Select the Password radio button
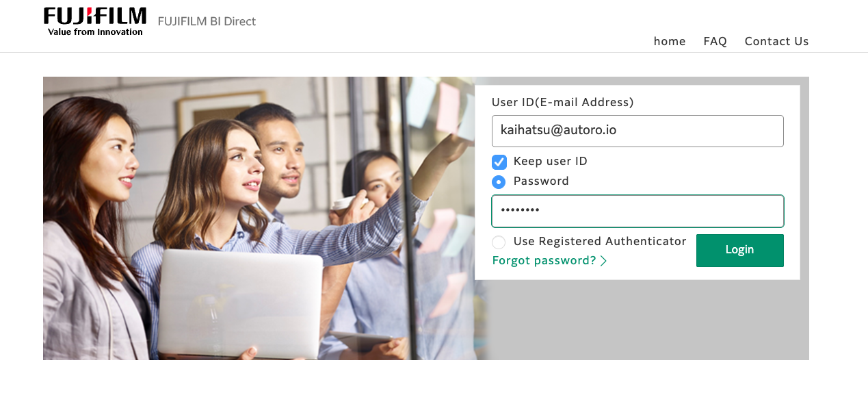The width and height of the screenshot is (868, 393). [499, 181]
